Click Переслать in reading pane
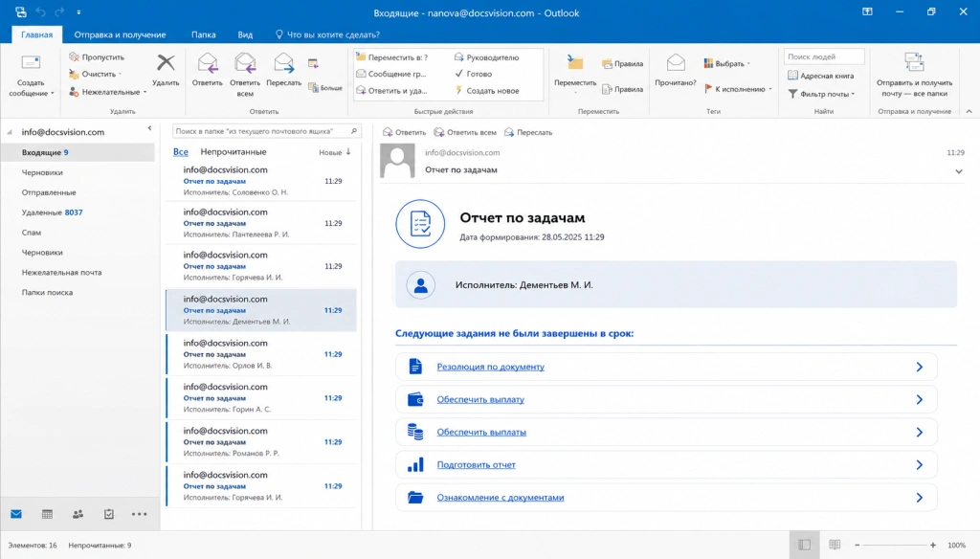 [528, 132]
